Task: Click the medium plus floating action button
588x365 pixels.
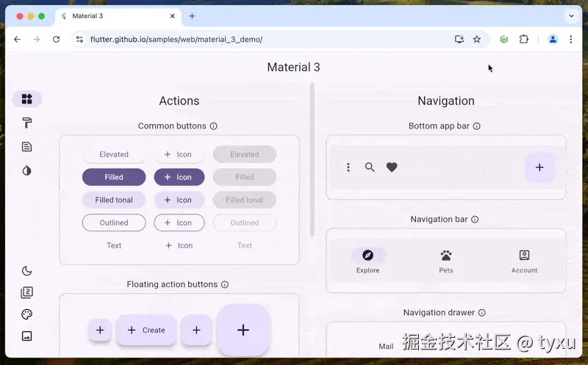Action: [196, 330]
